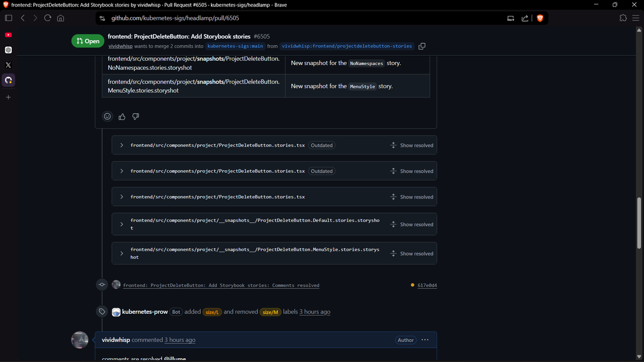Add a new sidebar shortcut with plus
This screenshot has width=644, height=362.
click(8, 98)
